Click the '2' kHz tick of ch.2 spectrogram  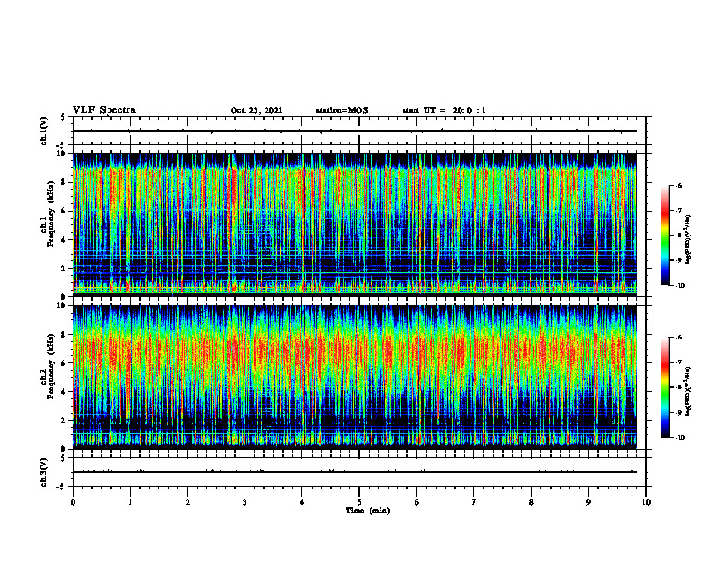click(64, 420)
